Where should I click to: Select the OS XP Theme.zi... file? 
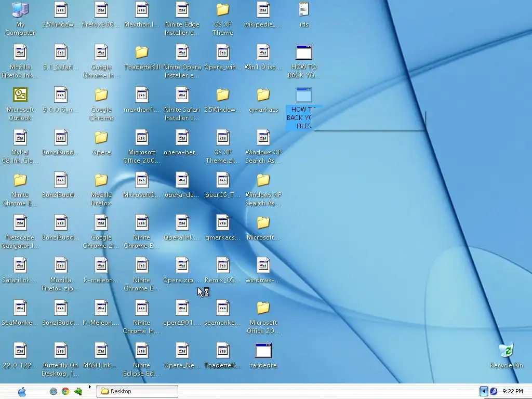(222, 138)
